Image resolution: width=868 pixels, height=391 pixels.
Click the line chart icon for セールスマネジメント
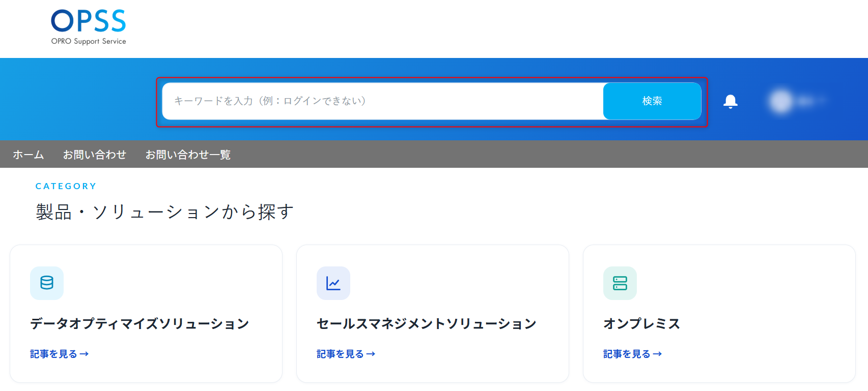point(333,283)
